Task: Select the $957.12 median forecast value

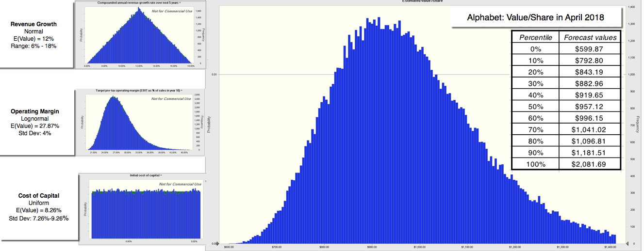Action: coord(589,107)
